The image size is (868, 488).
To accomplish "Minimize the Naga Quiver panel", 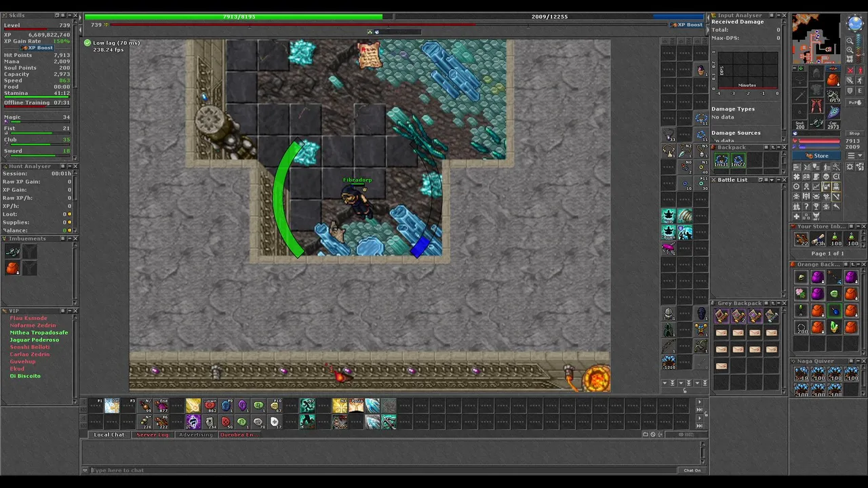I will 858,361.
